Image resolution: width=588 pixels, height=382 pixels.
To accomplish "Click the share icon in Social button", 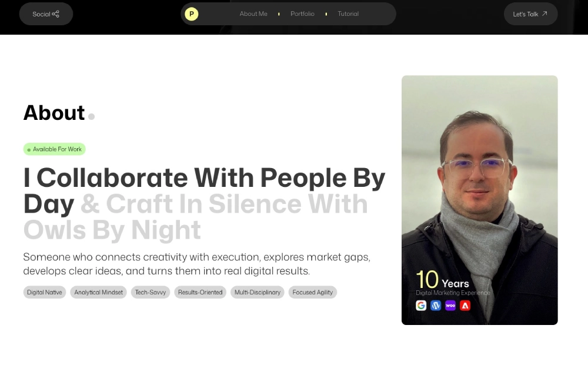I will [55, 14].
